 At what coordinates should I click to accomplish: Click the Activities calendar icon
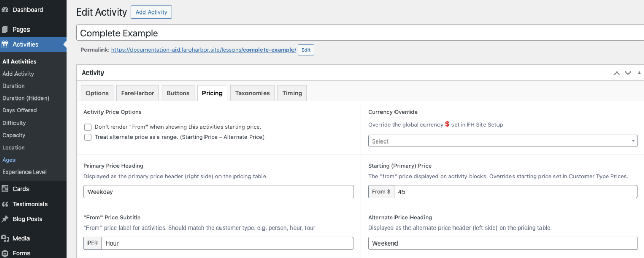pyautogui.click(x=4, y=45)
